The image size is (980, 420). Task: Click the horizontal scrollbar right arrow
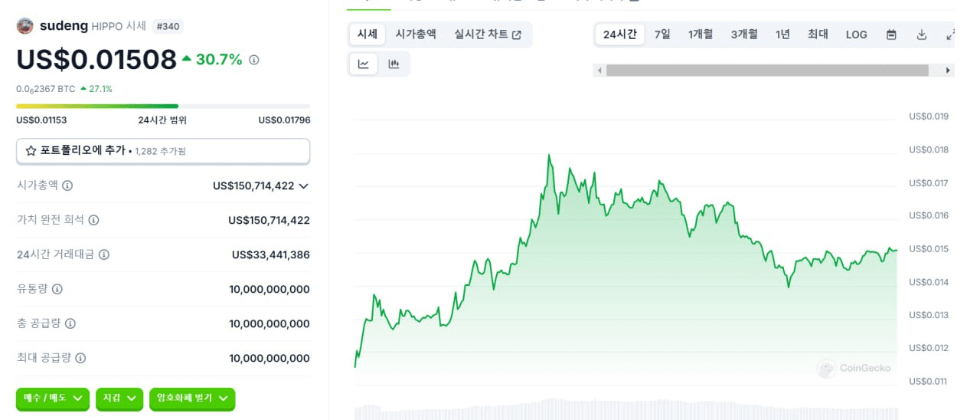coord(949,71)
